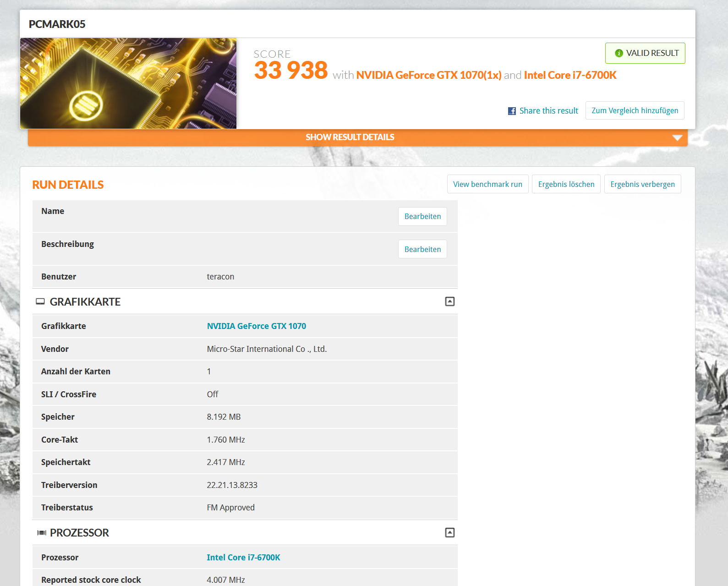Viewport: 728px width, 586px height.
Task: Click Ergebnis verbergen button
Action: coord(642,184)
